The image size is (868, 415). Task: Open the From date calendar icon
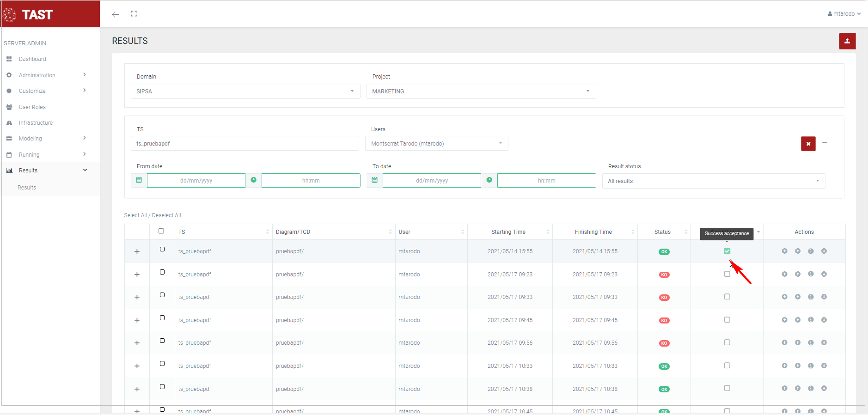pyautogui.click(x=139, y=180)
